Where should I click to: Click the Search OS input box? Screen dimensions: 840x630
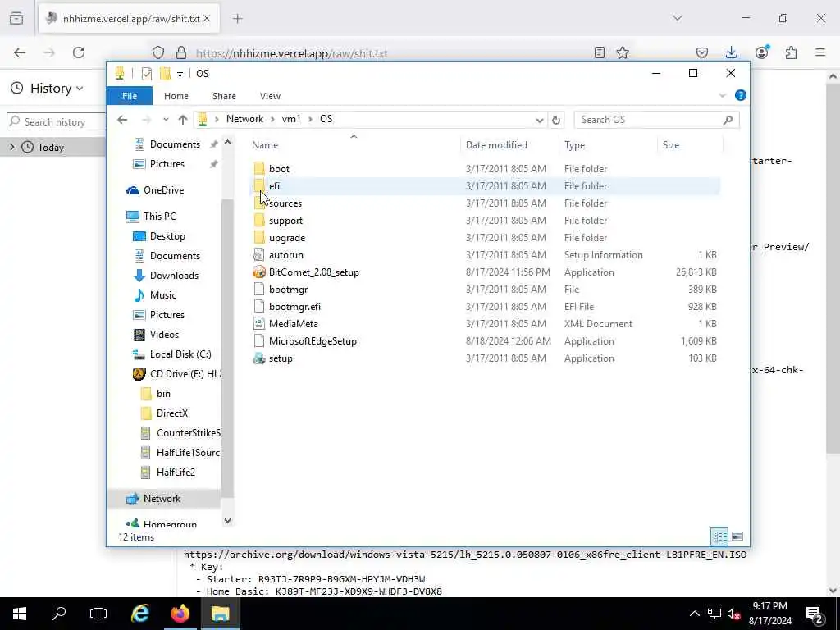(x=656, y=120)
